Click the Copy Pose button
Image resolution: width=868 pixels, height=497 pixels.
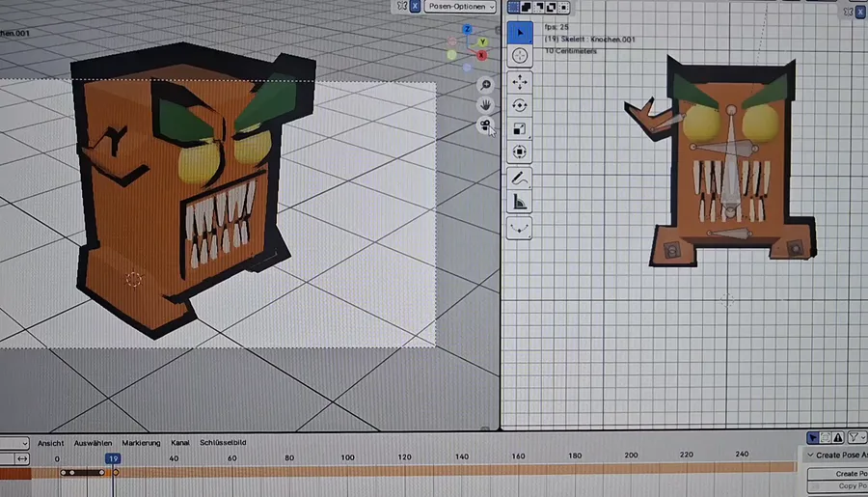pyautogui.click(x=838, y=486)
